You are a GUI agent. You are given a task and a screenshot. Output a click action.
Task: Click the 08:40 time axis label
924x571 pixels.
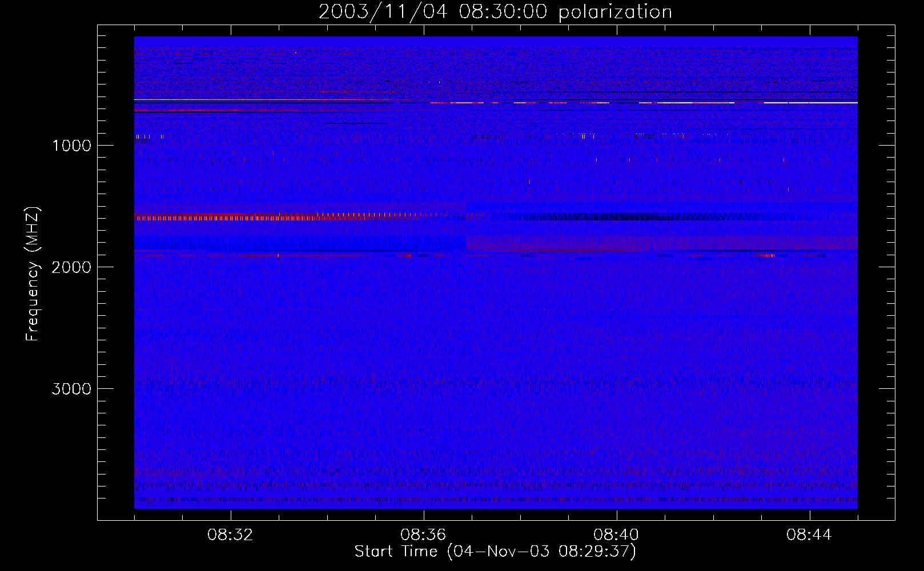pos(617,535)
